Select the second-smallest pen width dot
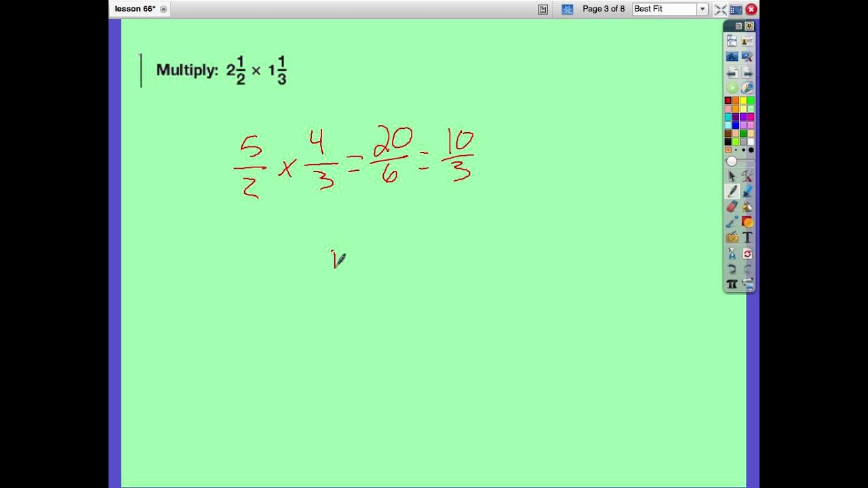Screen dimensions: 868x488 (x=736, y=150)
